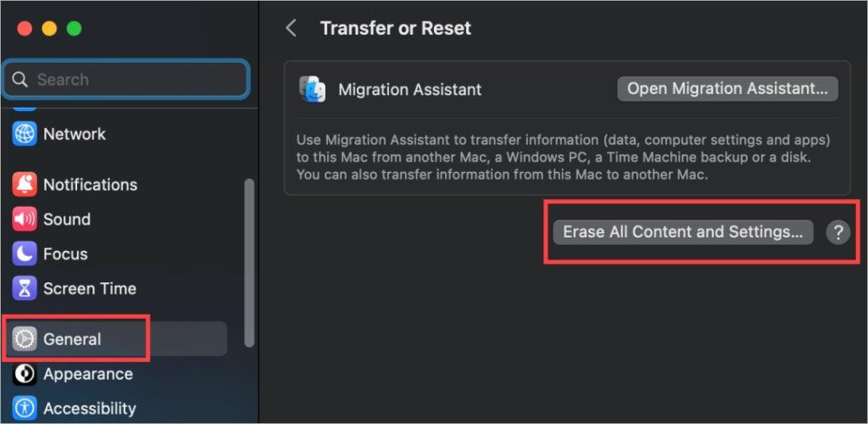Open the help question mark button
This screenshot has width=868, height=424.
tap(837, 232)
